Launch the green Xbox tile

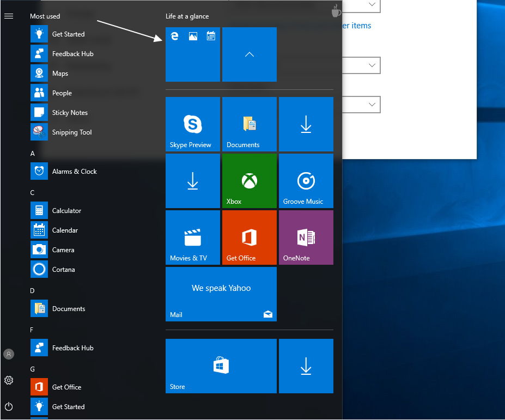(x=250, y=181)
